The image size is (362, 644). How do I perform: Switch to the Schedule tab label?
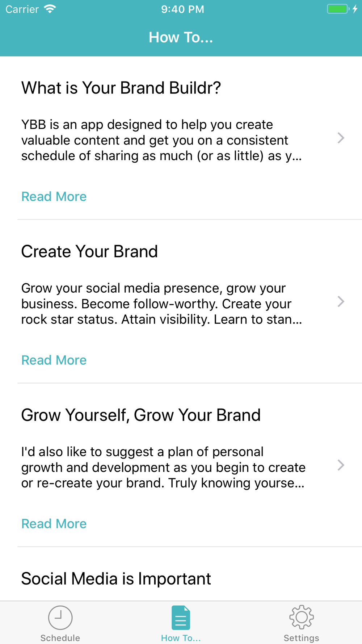60,638
